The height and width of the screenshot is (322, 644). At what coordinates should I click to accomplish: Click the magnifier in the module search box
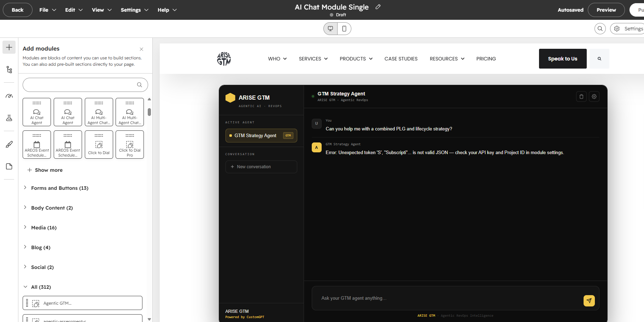[x=140, y=85]
